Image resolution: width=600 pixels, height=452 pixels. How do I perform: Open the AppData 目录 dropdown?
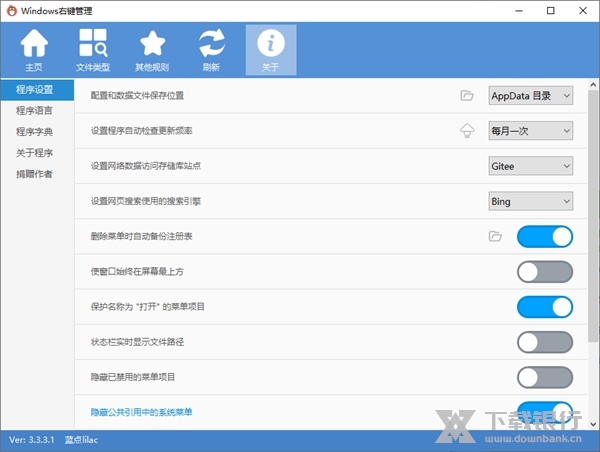pos(531,96)
